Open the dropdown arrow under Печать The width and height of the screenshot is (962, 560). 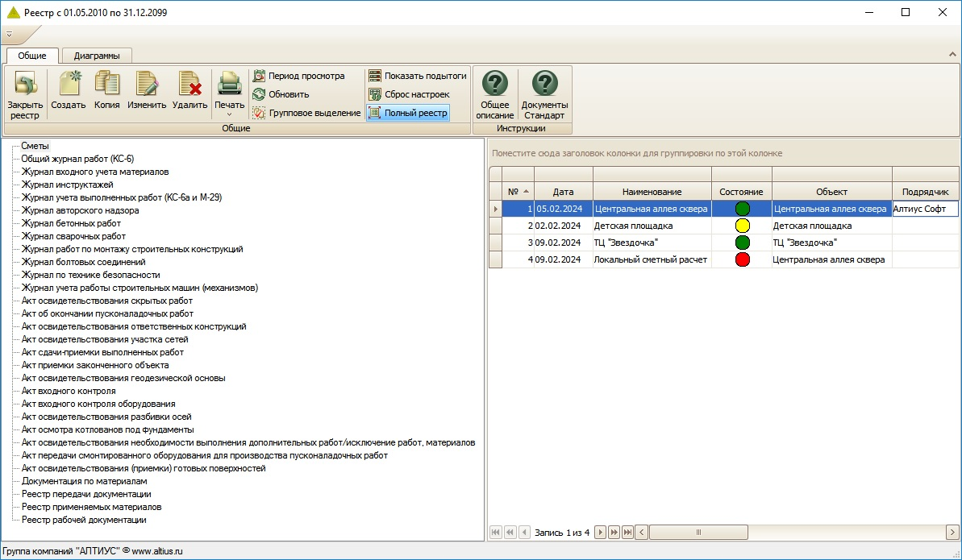click(x=230, y=115)
